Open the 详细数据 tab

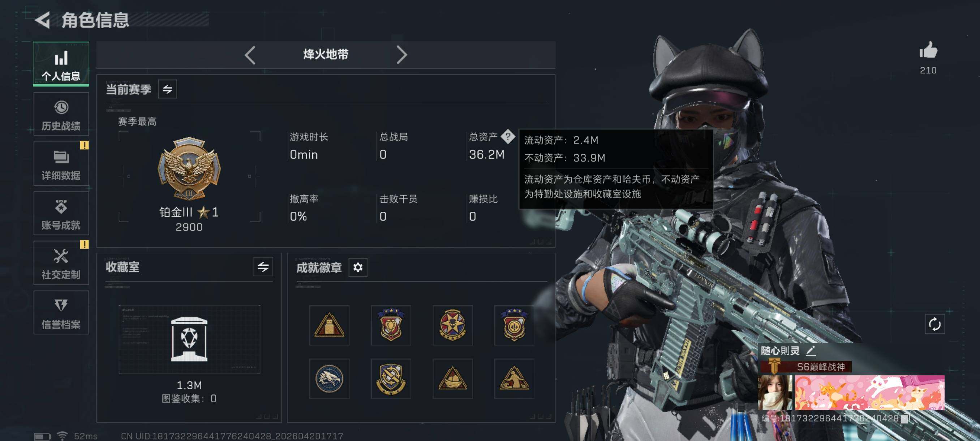61,164
